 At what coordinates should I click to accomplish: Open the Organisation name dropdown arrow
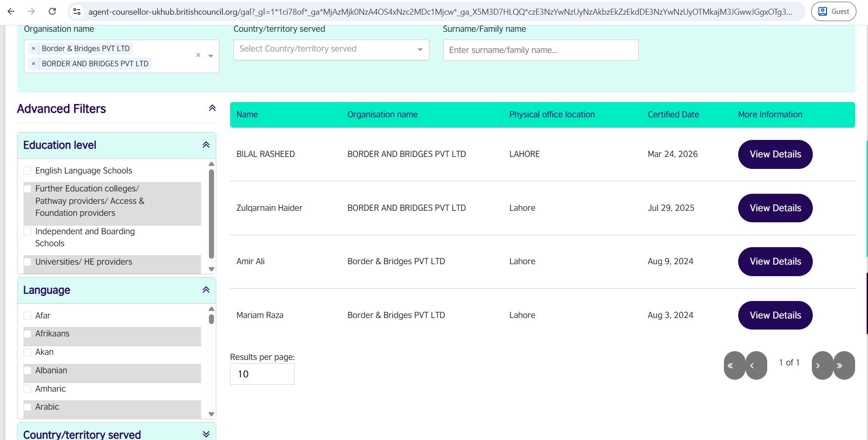point(211,56)
